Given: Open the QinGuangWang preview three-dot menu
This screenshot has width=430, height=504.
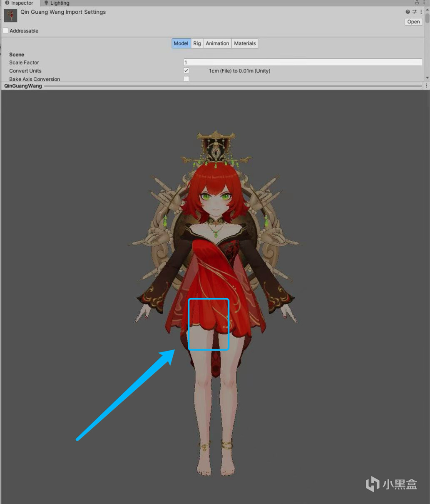Looking at the screenshot, I should coord(426,86).
